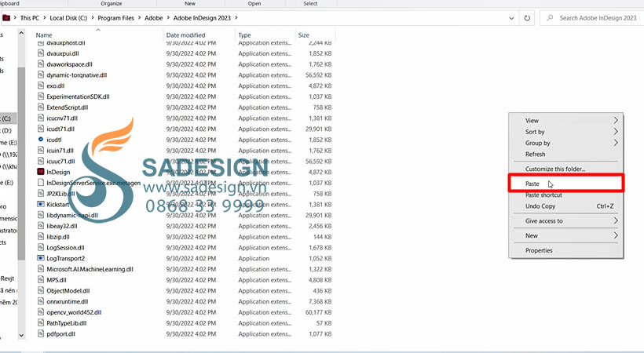Select icudt71.dll file name

tap(60, 129)
